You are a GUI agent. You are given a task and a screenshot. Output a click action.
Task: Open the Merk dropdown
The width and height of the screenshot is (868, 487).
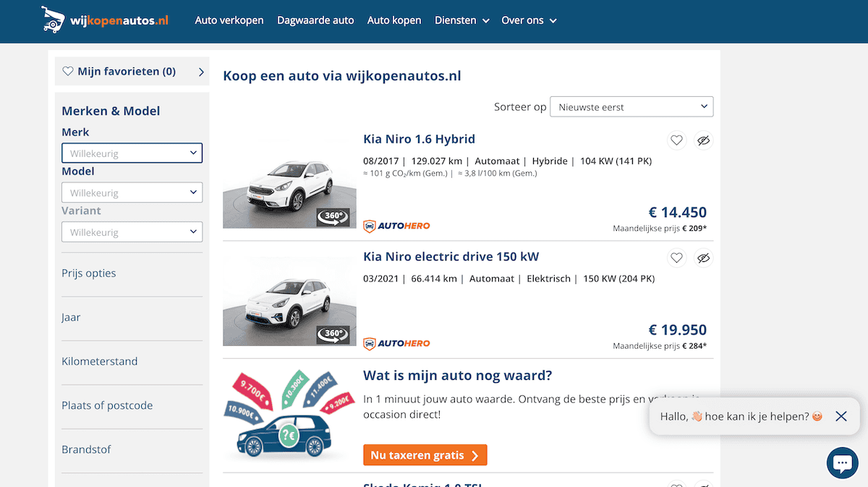pos(132,153)
